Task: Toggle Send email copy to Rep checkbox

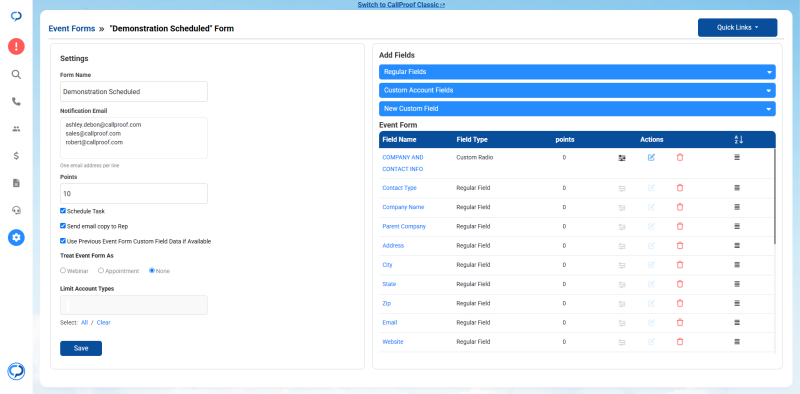Action: [x=63, y=226]
